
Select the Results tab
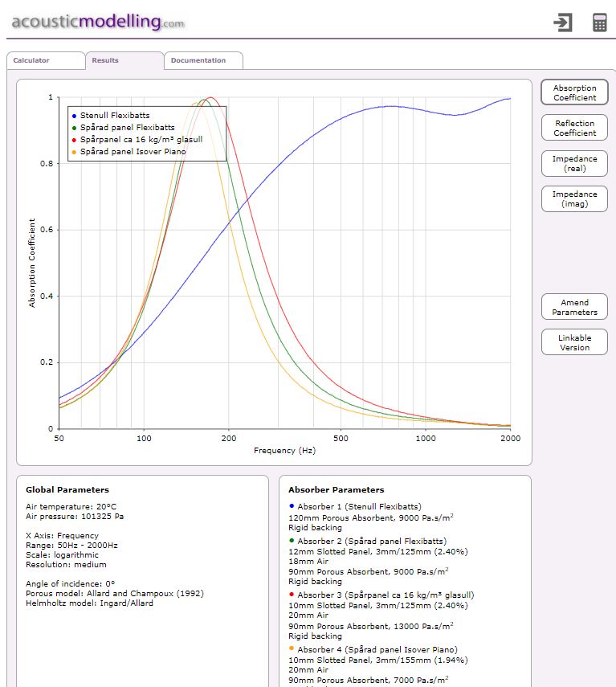(124, 61)
